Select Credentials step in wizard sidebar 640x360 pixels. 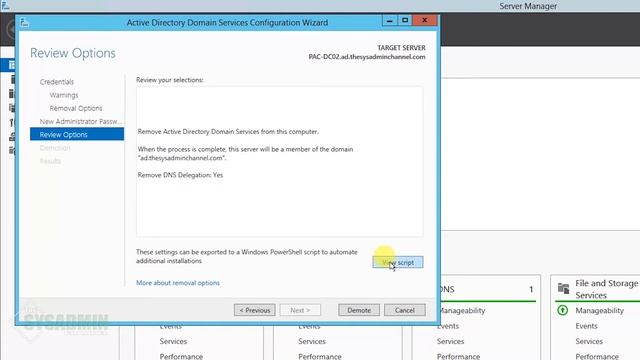tap(57, 82)
